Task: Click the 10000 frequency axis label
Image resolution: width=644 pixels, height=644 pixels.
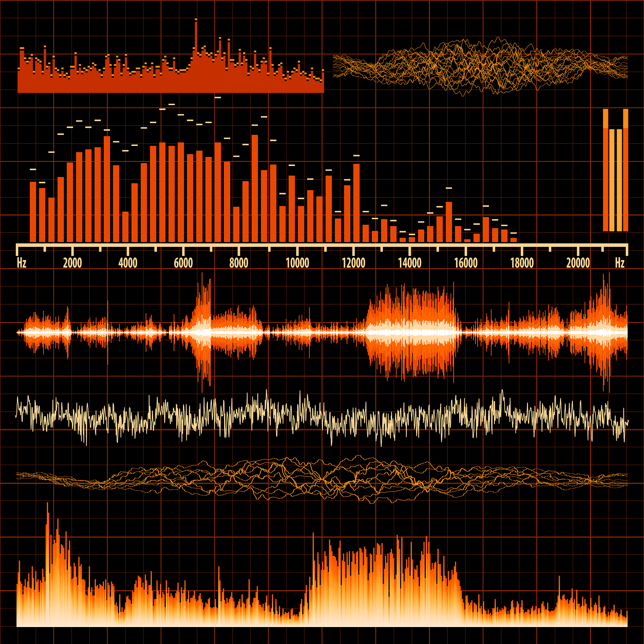Action: click(x=297, y=263)
